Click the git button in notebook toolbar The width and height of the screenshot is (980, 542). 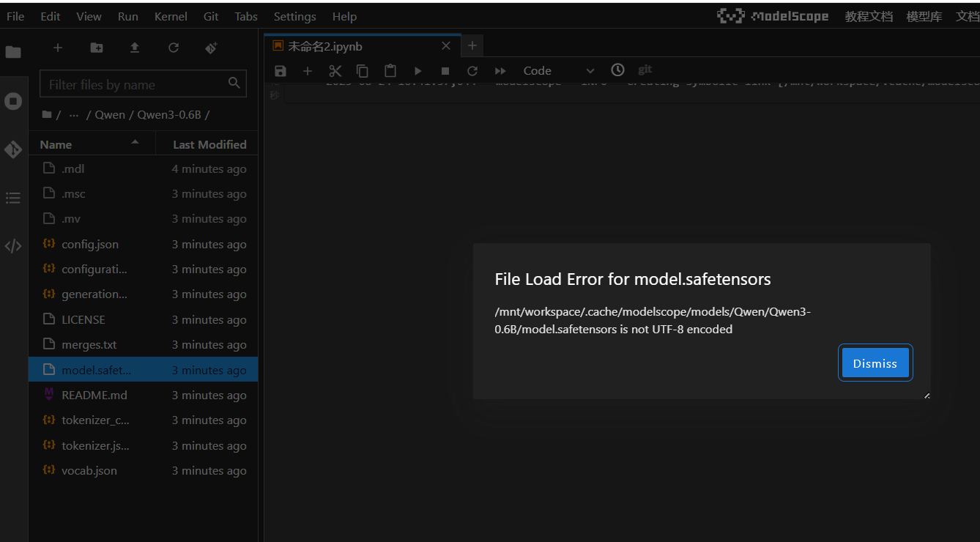(645, 70)
